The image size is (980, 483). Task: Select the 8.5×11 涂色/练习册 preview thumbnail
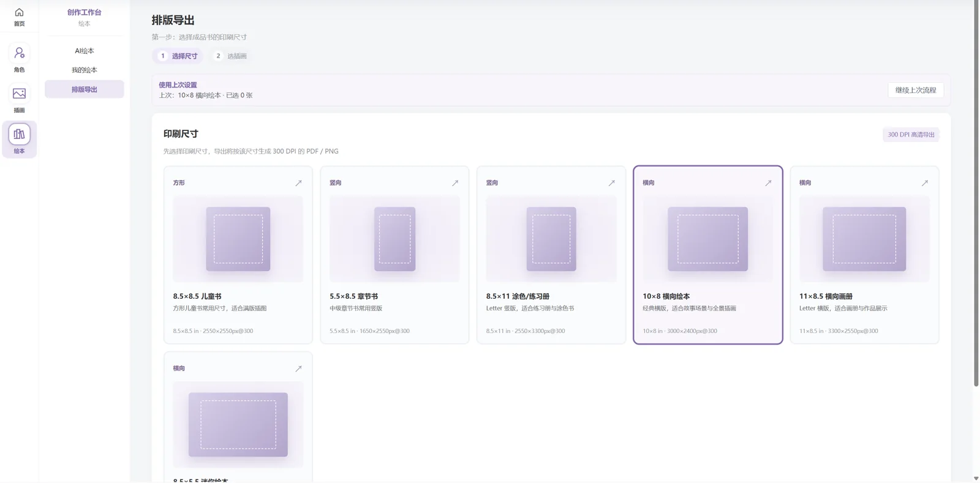551,239
